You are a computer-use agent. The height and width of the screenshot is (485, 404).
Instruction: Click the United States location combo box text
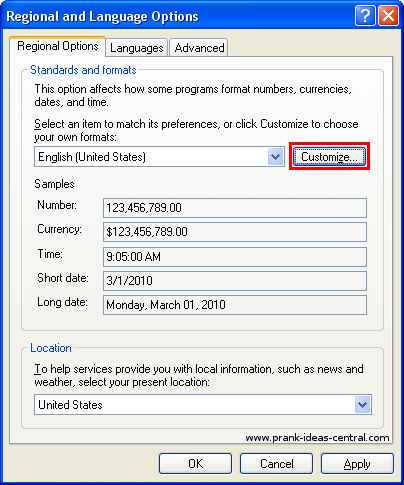click(x=70, y=405)
